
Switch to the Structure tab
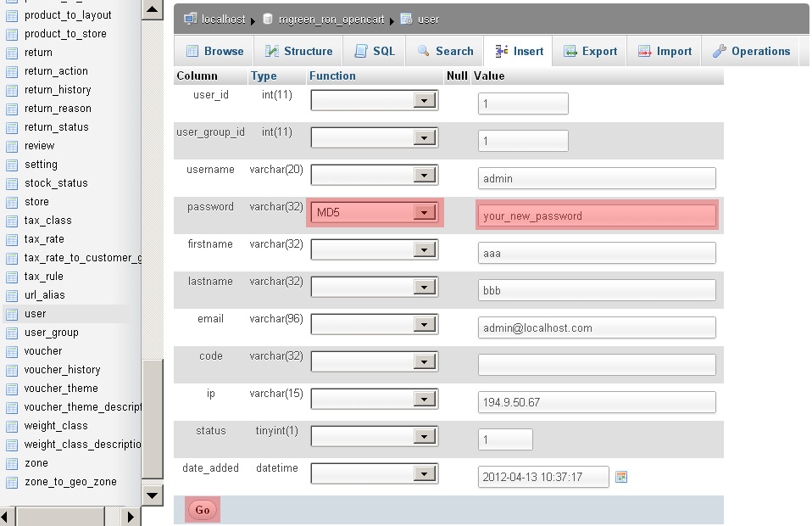coord(298,51)
